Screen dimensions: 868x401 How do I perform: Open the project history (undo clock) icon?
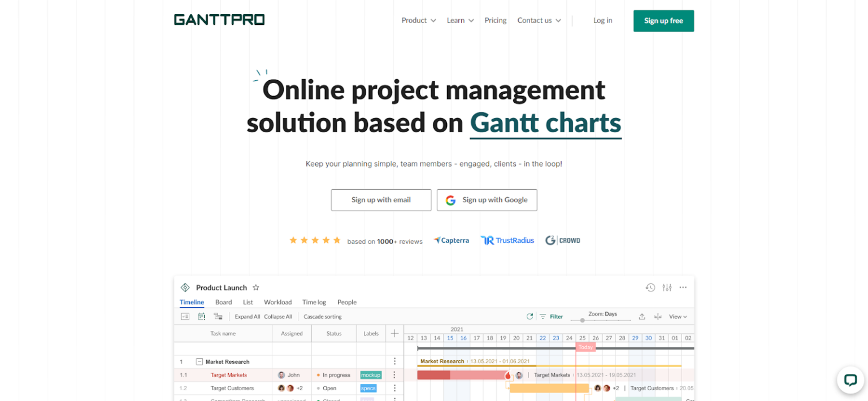(650, 287)
